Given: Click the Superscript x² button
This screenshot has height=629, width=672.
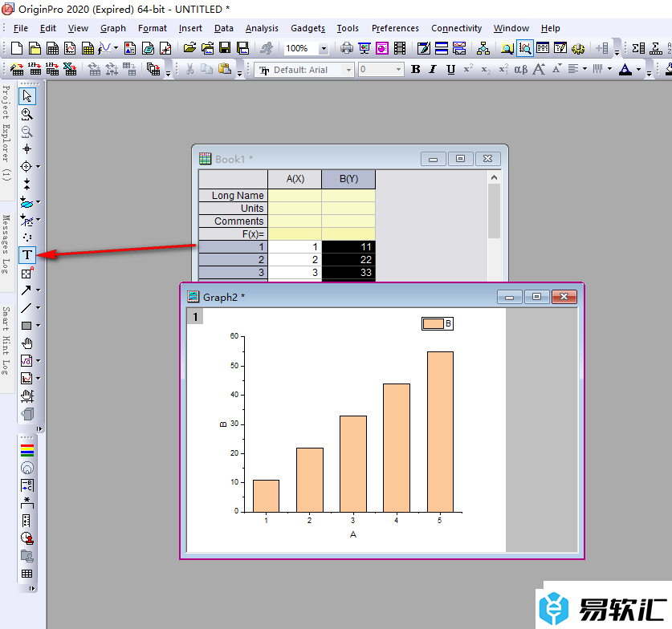Looking at the screenshot, I should coord(468,69).
